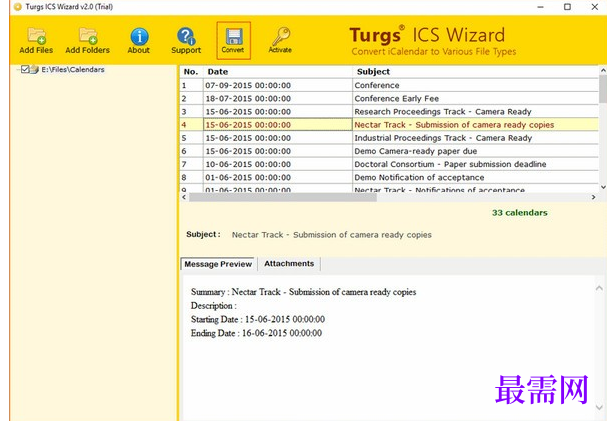Click the folder icon beside E:\Files\Calendars
The height and width of the screenshot is (421, 607).
(34, 70)
